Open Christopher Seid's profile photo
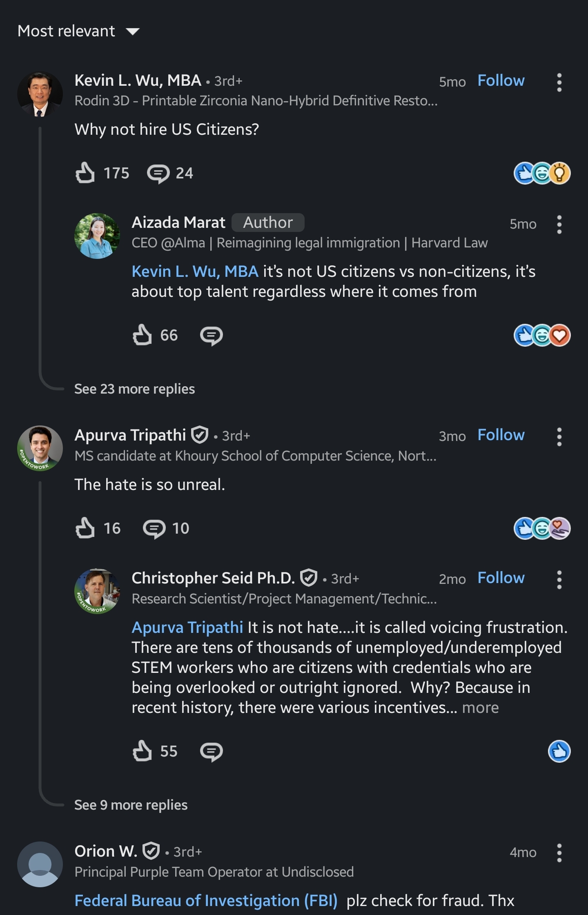The height and width of the screenshot is (915, 588). point(97,591)
